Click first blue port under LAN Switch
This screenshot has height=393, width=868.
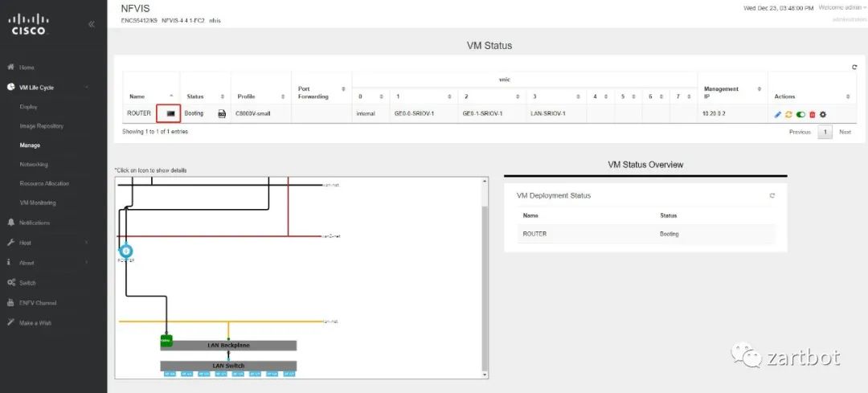point(170,375)
